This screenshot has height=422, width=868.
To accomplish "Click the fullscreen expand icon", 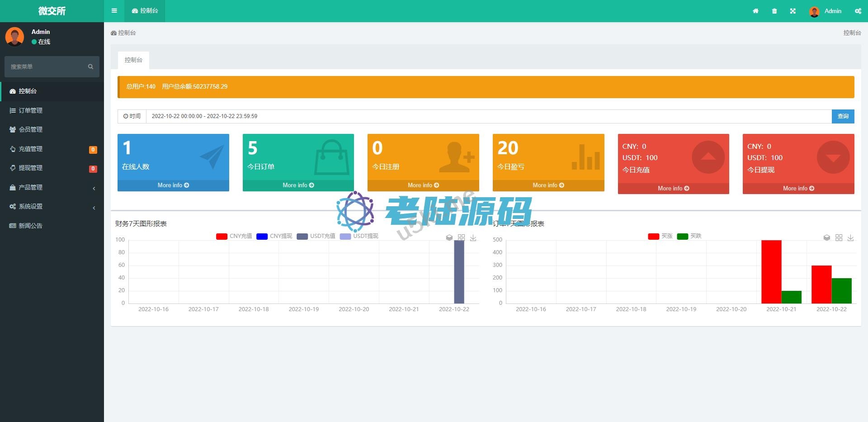I will pyautogui.click(x=793, y=11).
